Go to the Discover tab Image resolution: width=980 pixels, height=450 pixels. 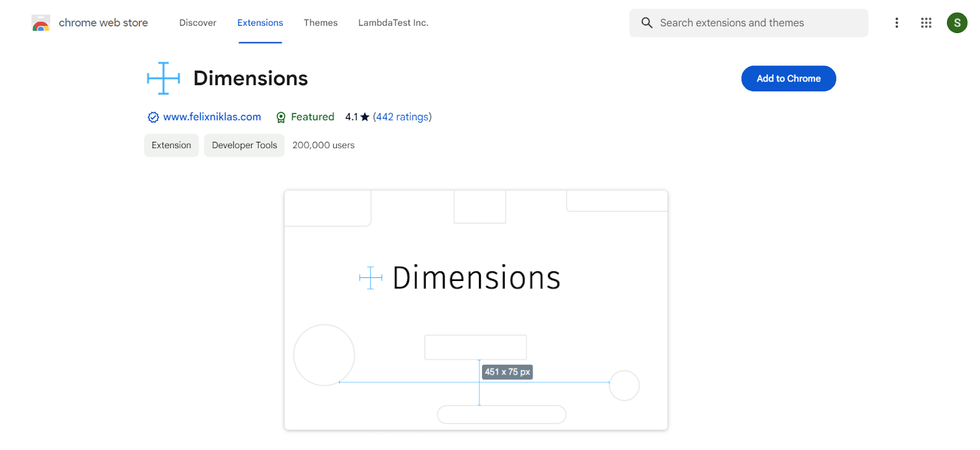click(198, 23)
